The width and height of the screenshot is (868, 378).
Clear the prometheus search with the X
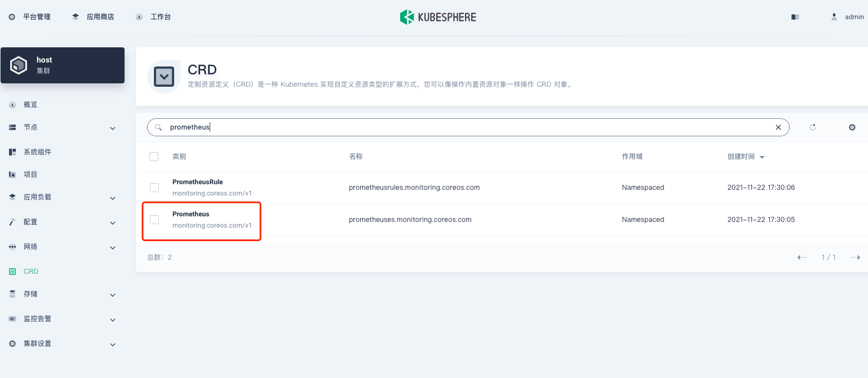click(778, 127)
